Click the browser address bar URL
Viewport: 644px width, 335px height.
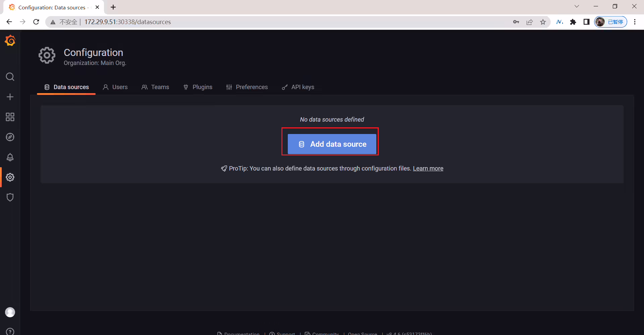coord(127,22)
